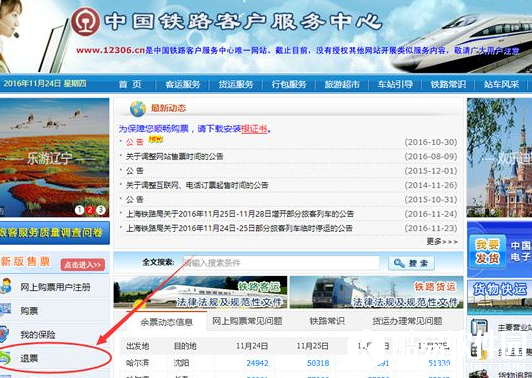Click the 我的保险 shield icon
Image resolution: width=532 pixels, height=378 pixels.
click(x=4, y=334)
